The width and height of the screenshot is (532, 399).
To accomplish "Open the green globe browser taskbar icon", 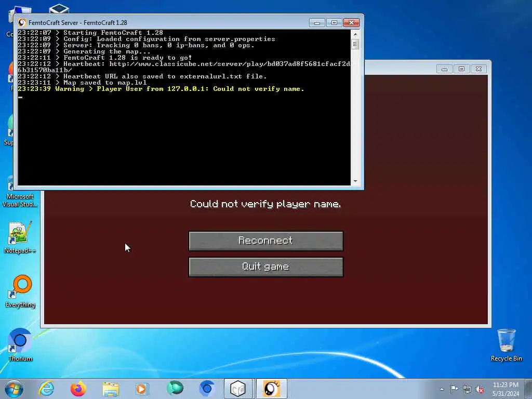I will [175, 389].
